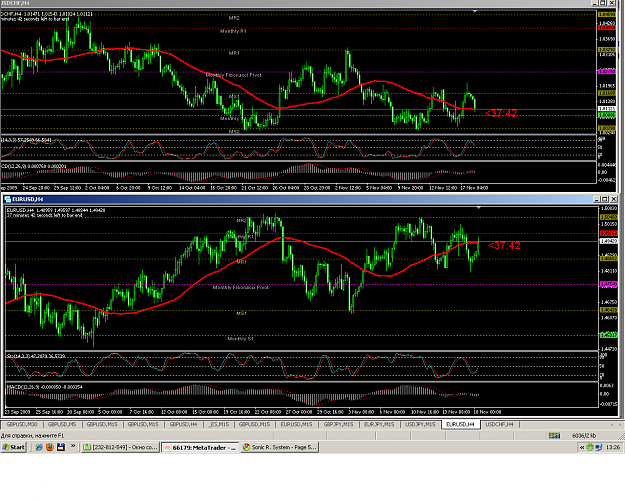Close the EURUSD,H4 chart window
The image size is (625, 500).
click(613, 199)
